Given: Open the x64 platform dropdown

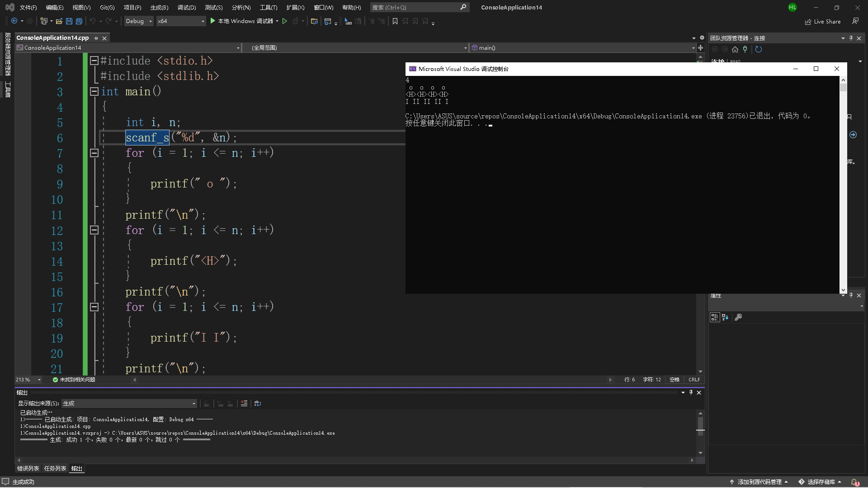Looking at the screenshot, I should click(x=181, y=21).
